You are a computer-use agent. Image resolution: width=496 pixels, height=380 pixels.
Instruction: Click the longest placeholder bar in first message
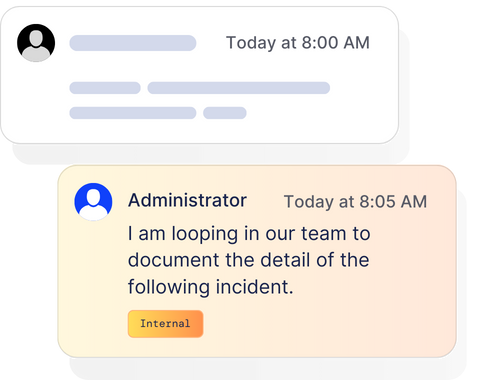pos(239,88)
